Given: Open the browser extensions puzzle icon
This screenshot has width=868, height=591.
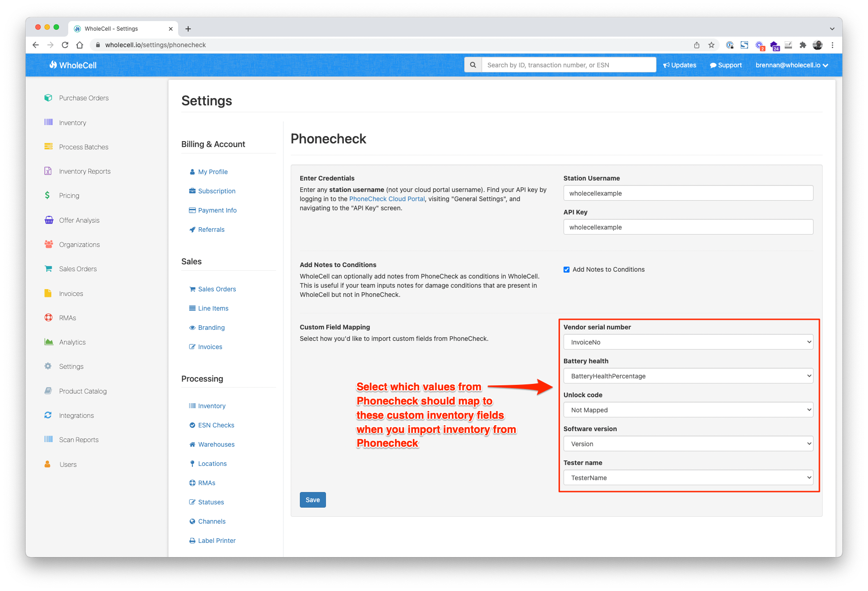Looking at the screenshot, I should 803,45.
